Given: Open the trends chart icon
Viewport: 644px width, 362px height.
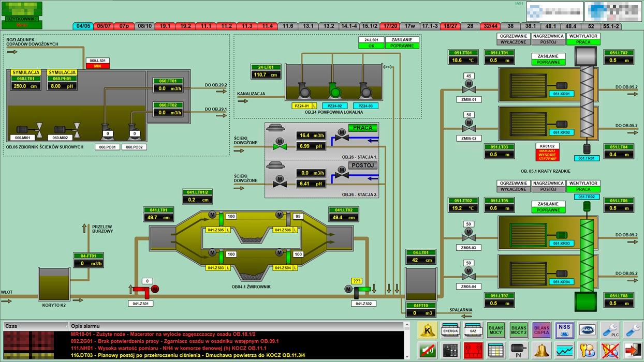Looking at the screenshot, I should pyautogui.click(x=564, y=350).
